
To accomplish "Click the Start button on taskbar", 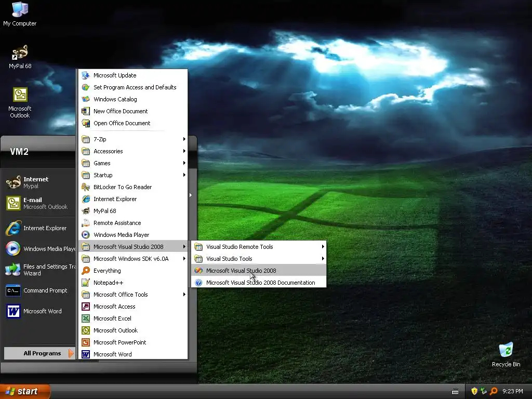I will click(x=25, y=391).
